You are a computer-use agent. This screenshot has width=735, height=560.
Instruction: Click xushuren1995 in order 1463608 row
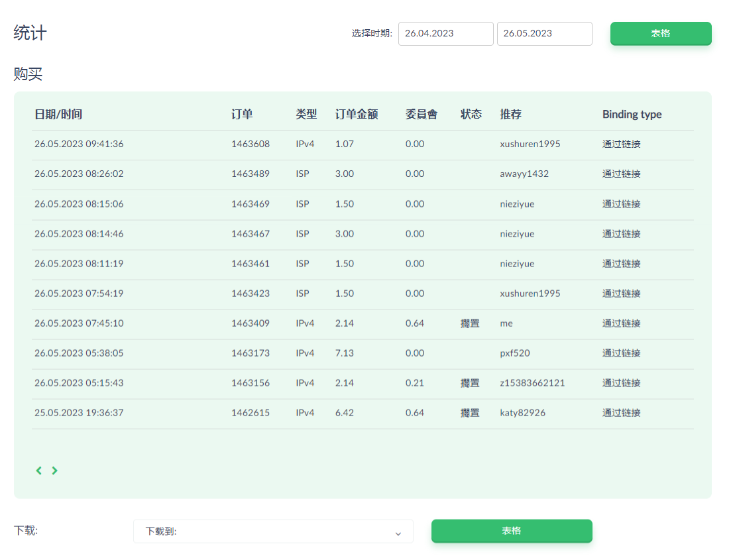[530, 144]
